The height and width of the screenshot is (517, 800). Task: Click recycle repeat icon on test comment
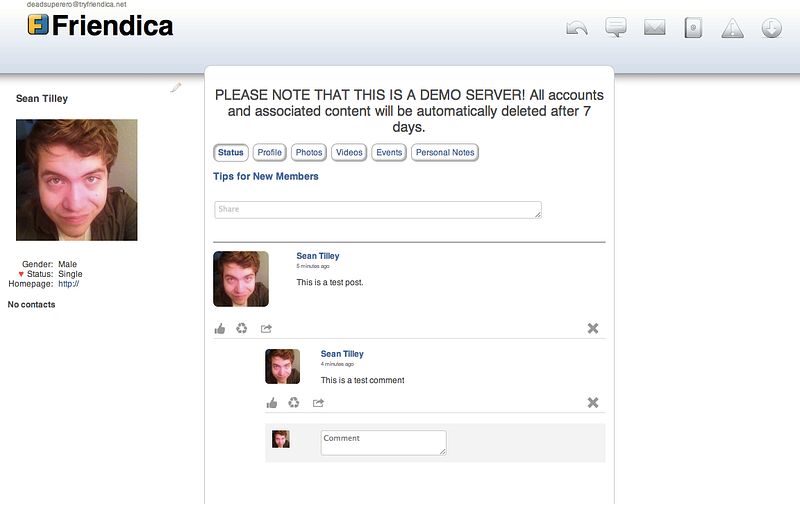pyautogui.click(x=294, y=403)
